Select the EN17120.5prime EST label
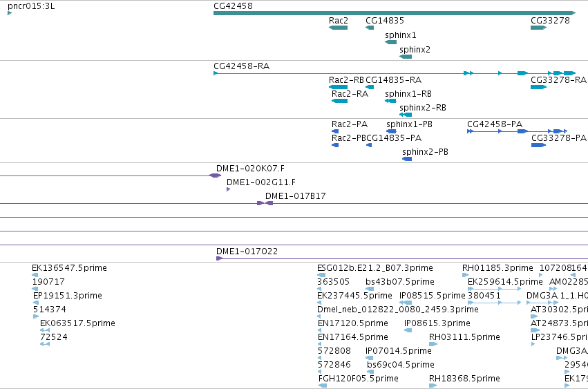This screenshot has width=588, height=389. 353,323
